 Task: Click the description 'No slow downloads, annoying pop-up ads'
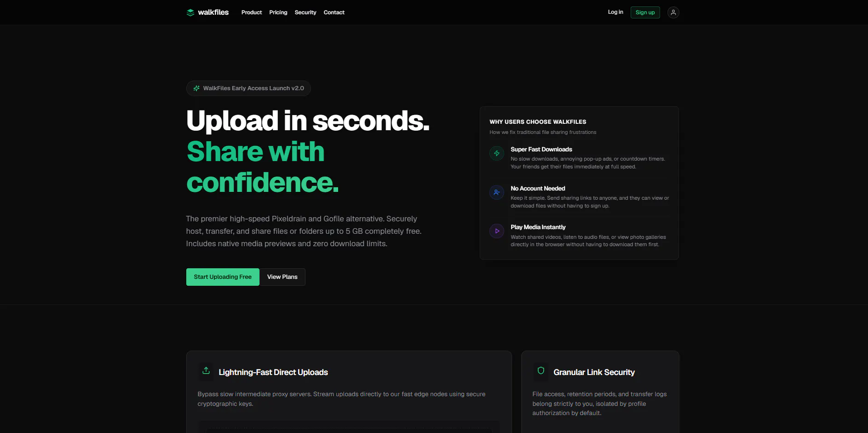coord(588,163)
